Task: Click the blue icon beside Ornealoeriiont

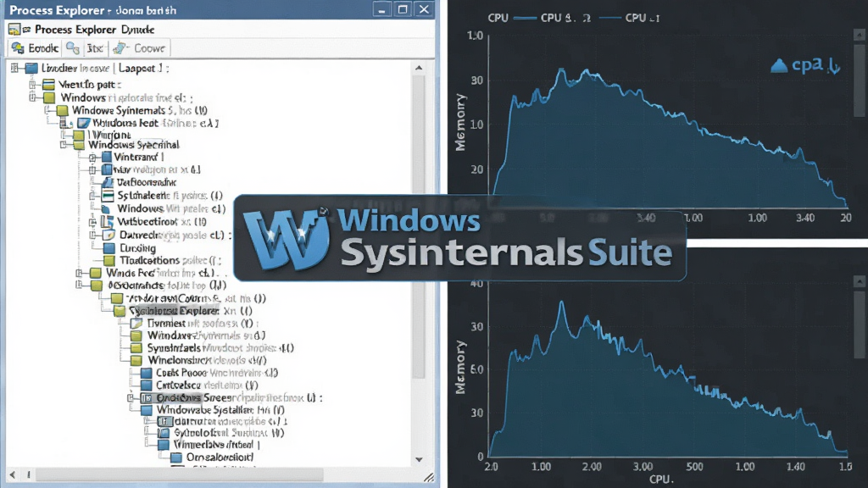Action: pos(176,457)
